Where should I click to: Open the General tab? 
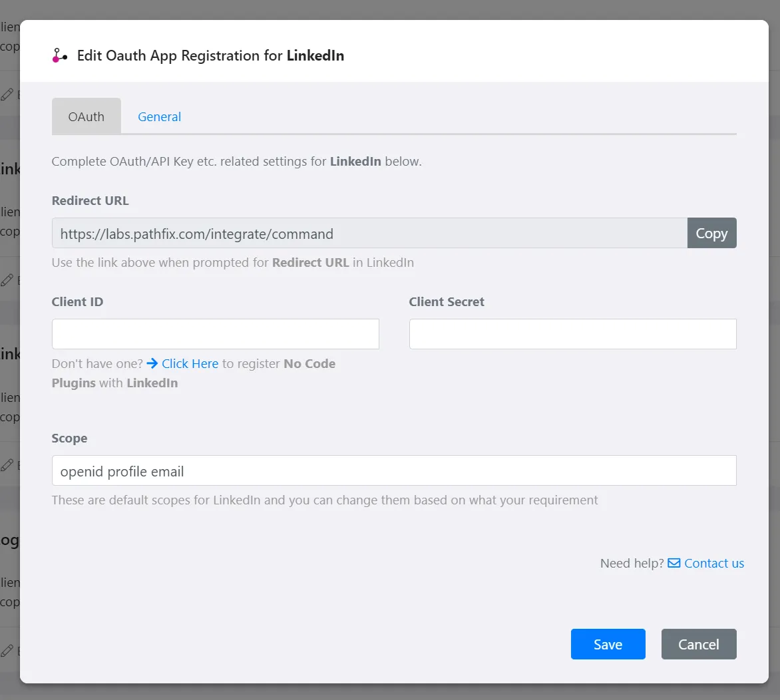coord(159,116)
